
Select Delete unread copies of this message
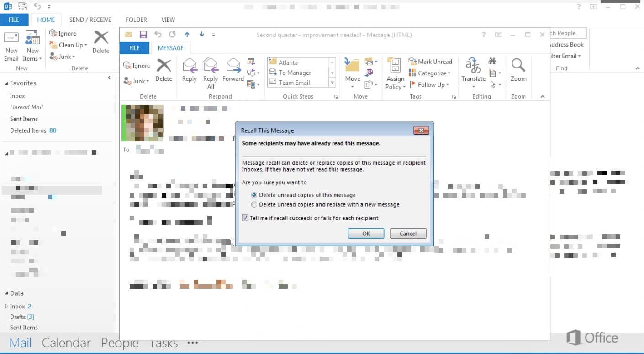pyautogui.click(x=254, y=195)
